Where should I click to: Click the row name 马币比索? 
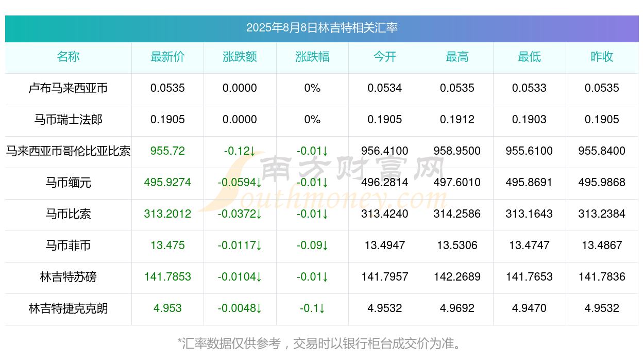tap(68, 214)
